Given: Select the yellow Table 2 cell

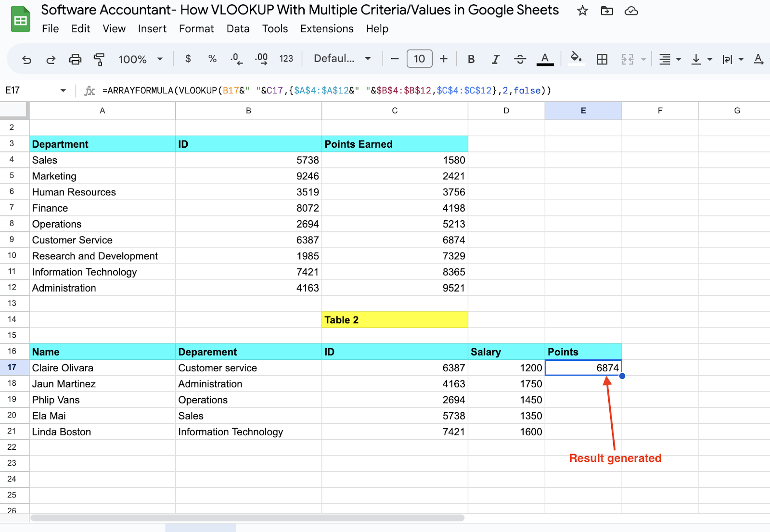Looking at the screenshot, I should (395, 320).
